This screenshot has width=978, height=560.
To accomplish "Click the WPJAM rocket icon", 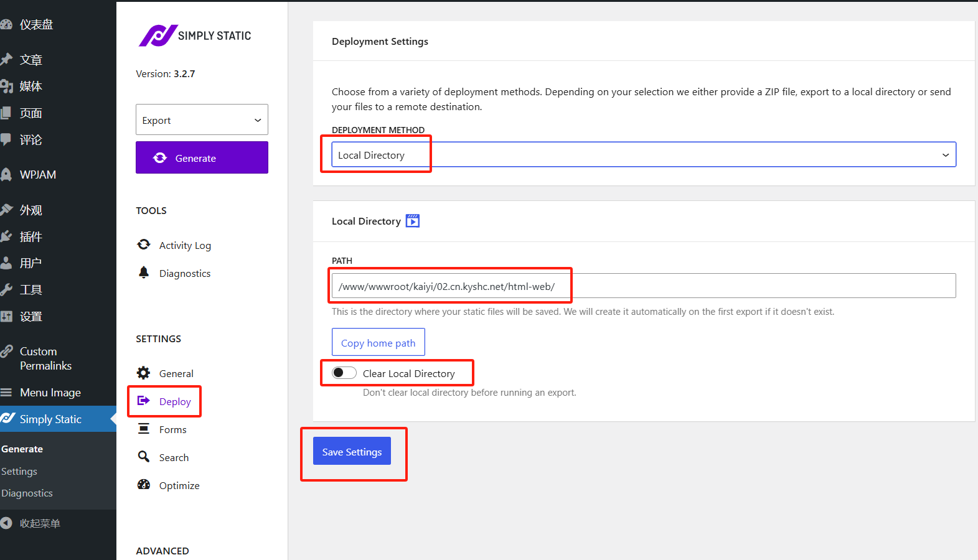I will [6, 175].
